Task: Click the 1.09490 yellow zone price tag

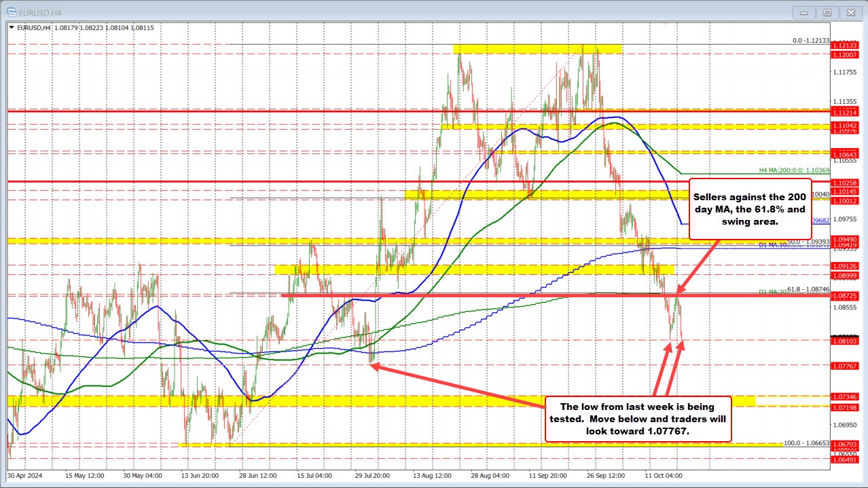Action: pos(846,239)
